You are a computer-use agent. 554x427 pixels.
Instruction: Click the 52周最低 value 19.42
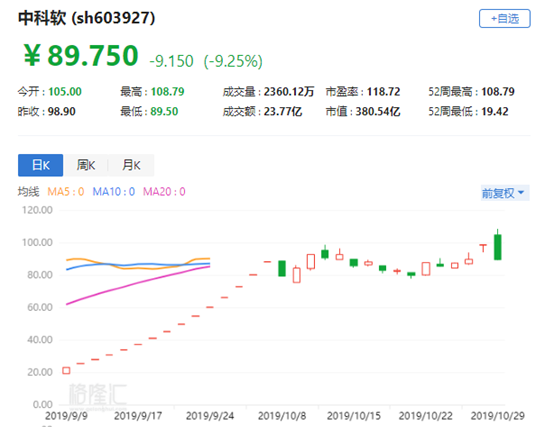point(495,112)
